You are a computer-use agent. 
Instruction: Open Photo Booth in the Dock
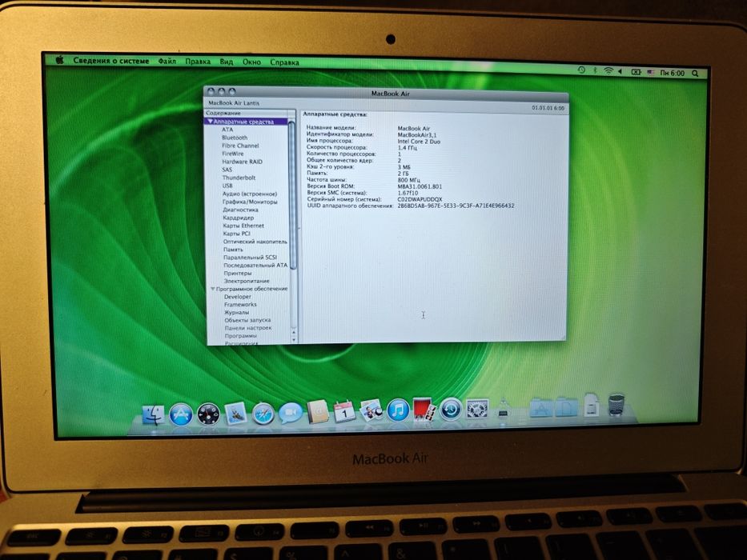tap(424, 409)
